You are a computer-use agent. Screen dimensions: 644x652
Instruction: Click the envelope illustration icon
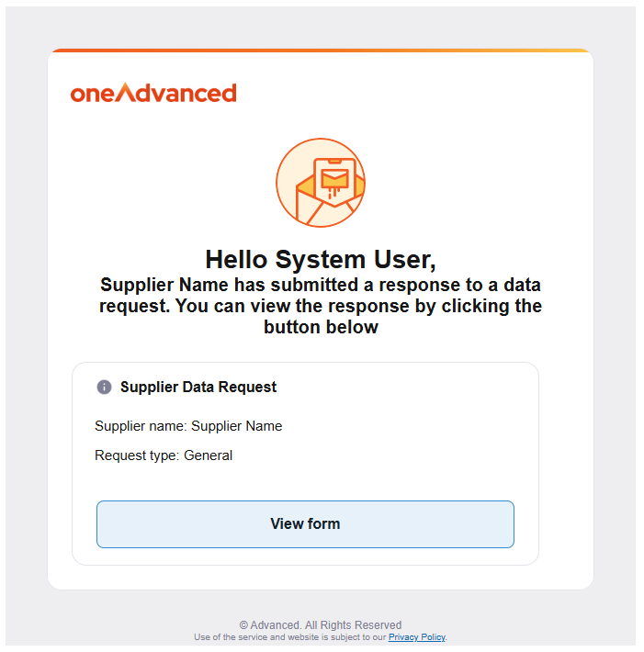coord(321,183)
